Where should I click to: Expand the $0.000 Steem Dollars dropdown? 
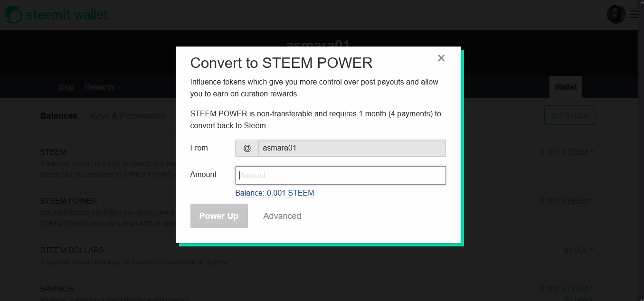tap(578, 250)
